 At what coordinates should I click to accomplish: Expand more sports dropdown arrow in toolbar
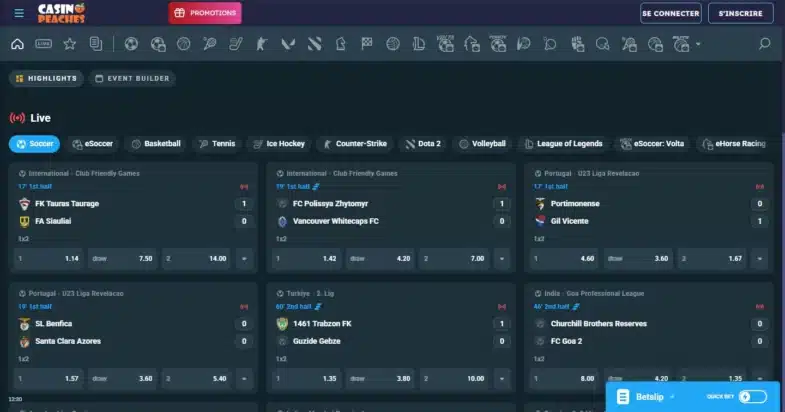pos(698,44)
